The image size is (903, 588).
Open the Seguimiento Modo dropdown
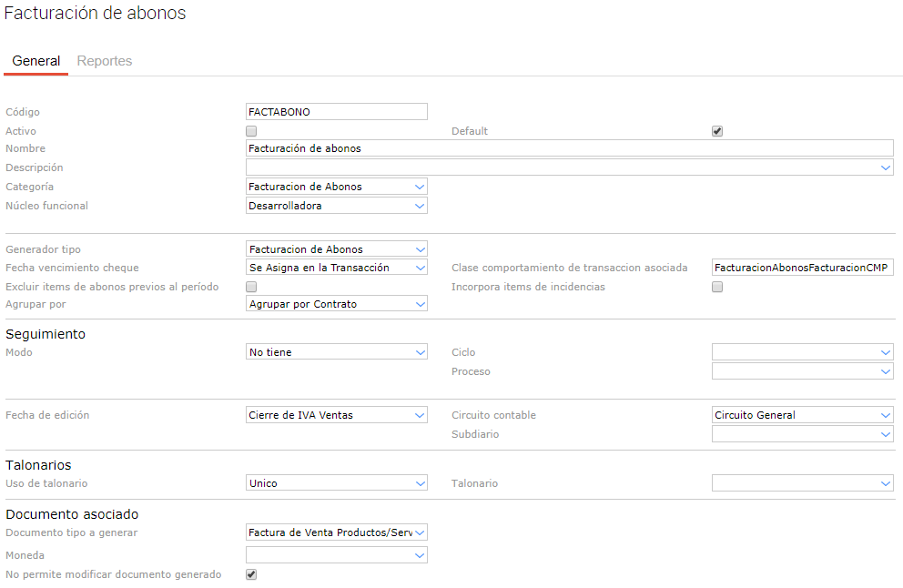point(336,352)
